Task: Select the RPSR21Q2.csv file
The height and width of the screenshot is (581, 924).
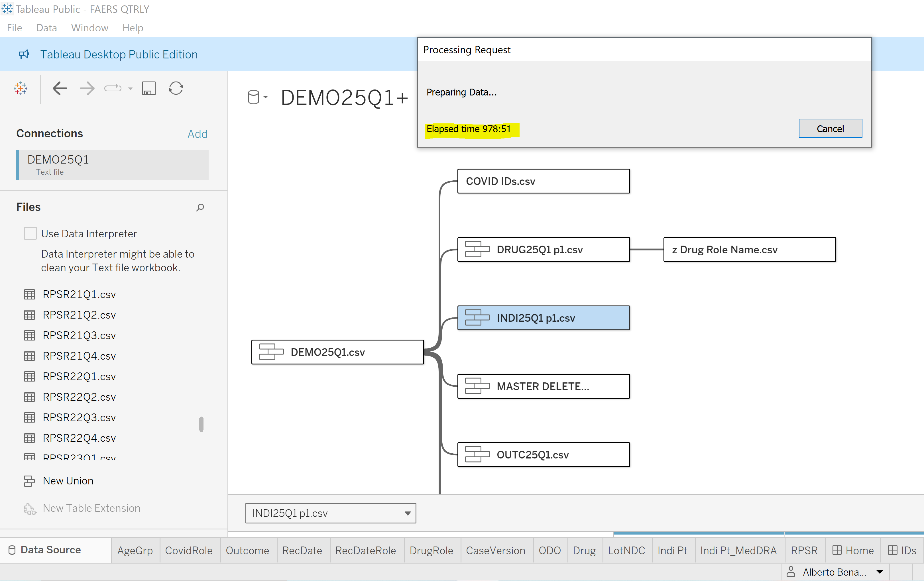Action: pos(79,315)
